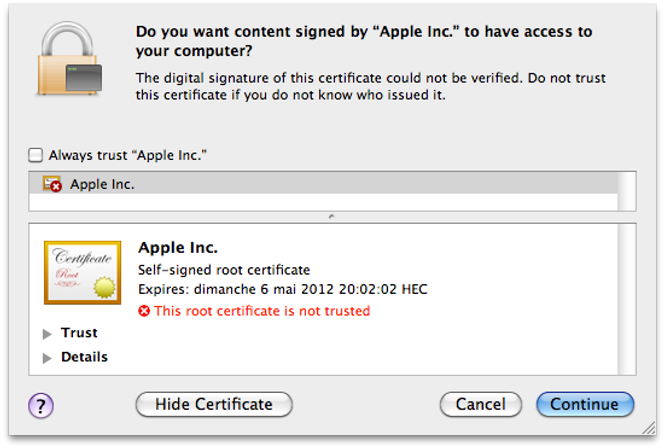Click the Trust section label

[79, 333]
